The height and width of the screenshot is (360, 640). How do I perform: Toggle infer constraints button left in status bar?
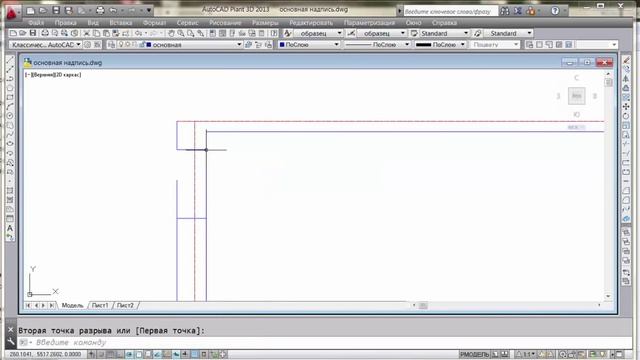click(92, 354)
